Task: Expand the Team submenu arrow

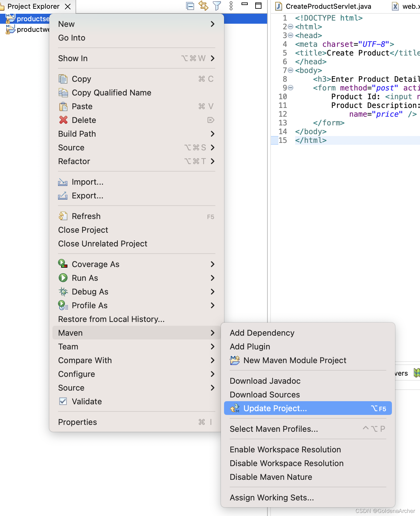Action: point(212,347)
